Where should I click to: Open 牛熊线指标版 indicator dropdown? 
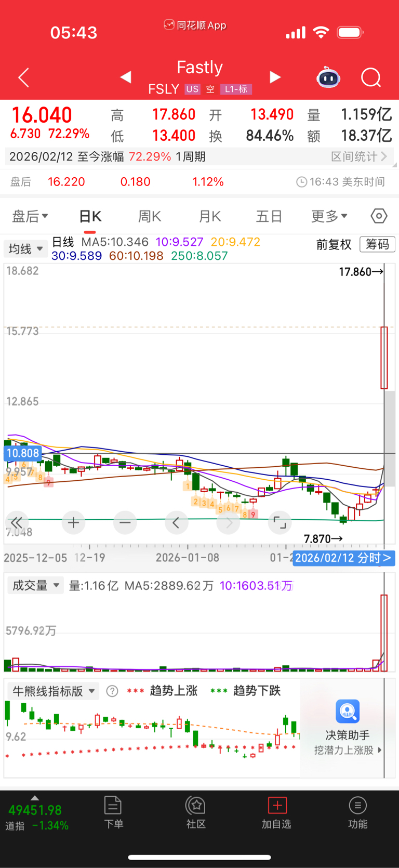[x=53, y=691]
